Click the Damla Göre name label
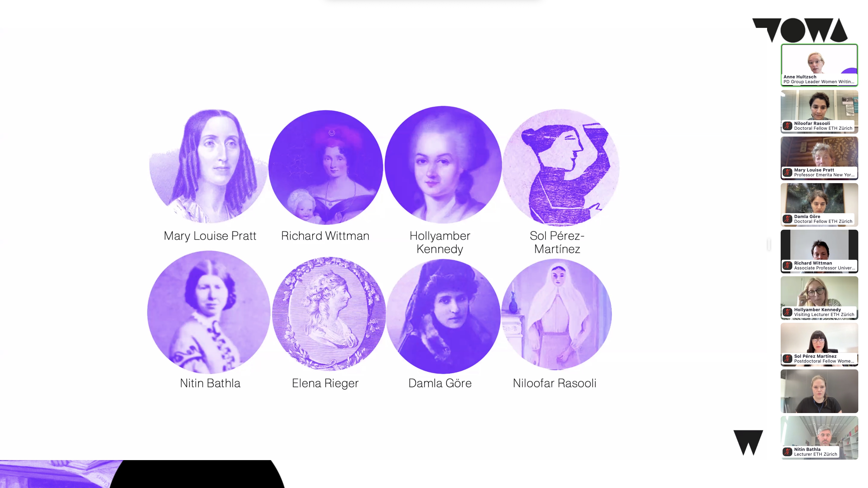The height and width of the screenshot is (488, 868). 440,383
